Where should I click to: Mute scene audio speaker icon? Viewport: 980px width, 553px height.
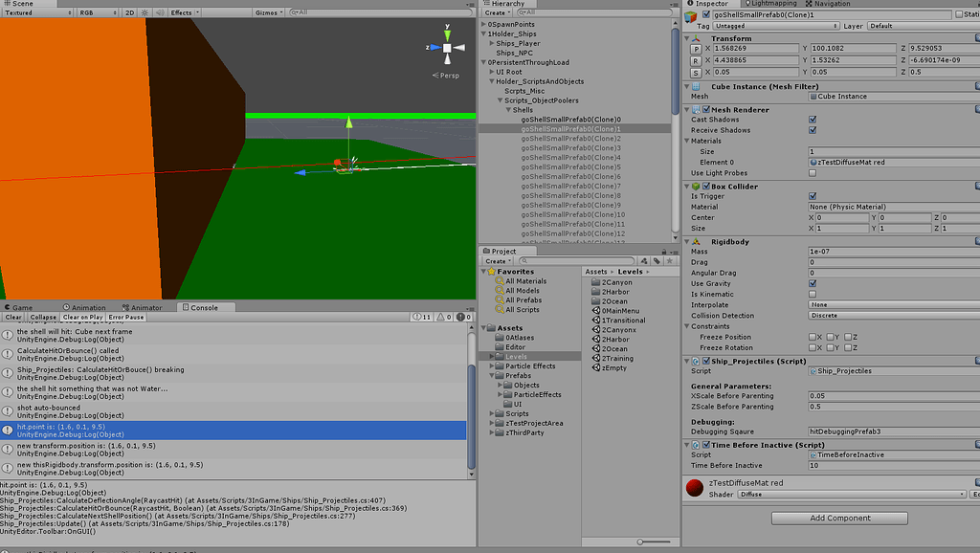[162, 12]
